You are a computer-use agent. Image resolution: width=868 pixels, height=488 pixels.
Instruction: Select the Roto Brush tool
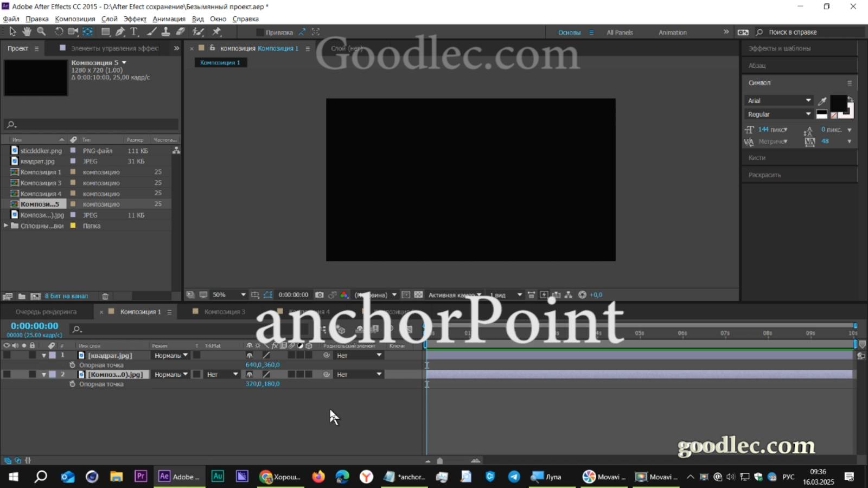pyautogui.click(x=199, y=32)
